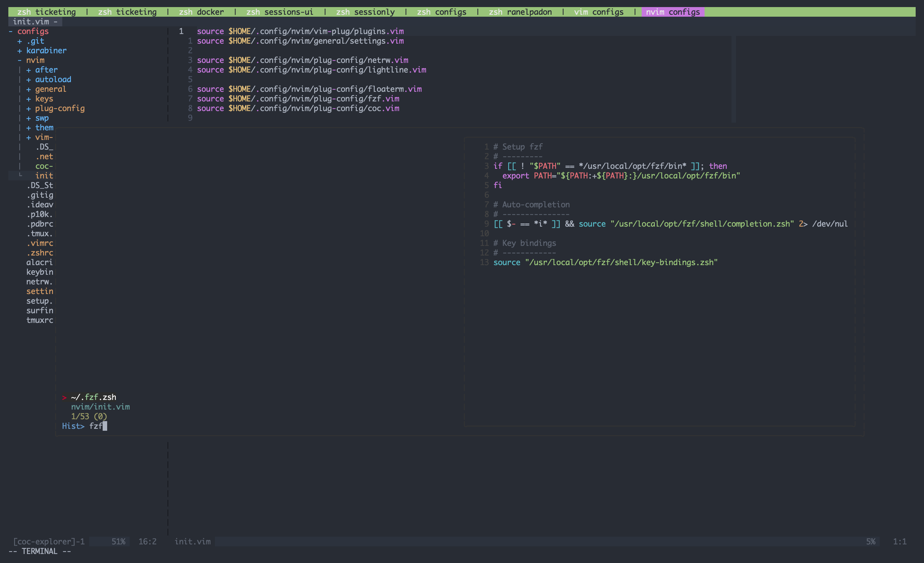This screenshot has width=924, height=563.
Task: Switch to the vim configs tmux window
Action: [598, 12]
